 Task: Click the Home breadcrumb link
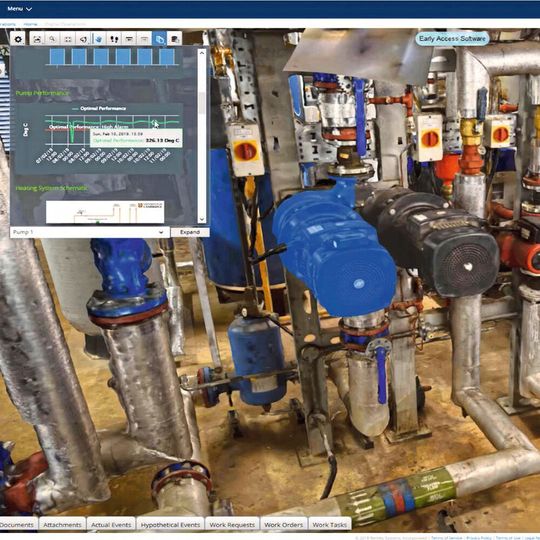click(x=30, y=24)
